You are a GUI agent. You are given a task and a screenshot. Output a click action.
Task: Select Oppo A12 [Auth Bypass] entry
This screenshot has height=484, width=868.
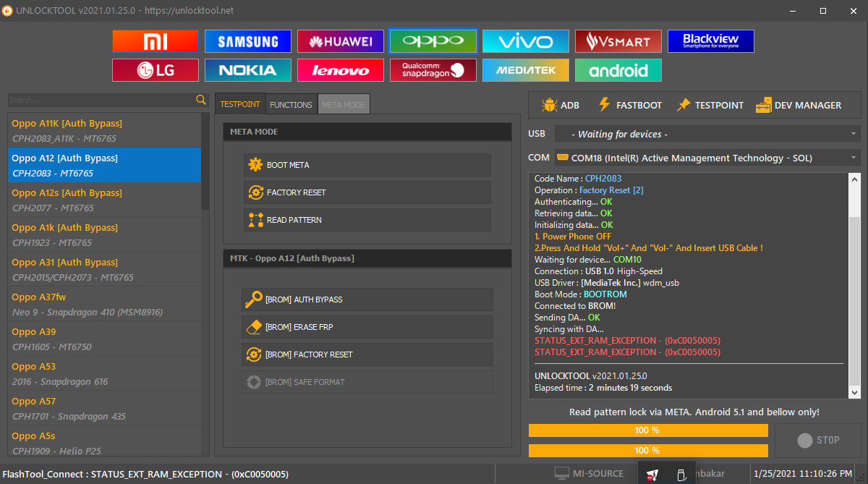105,166
